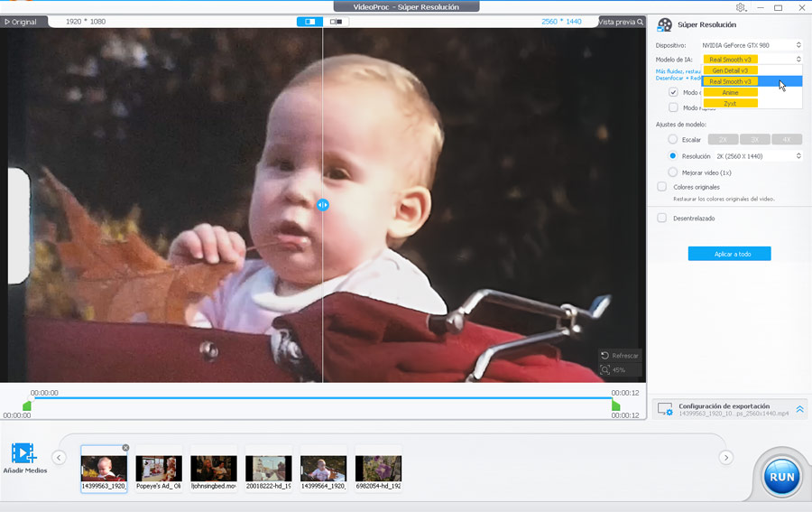This screenshot has width=812, height=512.
Task: Select the 14399564_1920 thumbnail
Action: click(x=324, y=469)
